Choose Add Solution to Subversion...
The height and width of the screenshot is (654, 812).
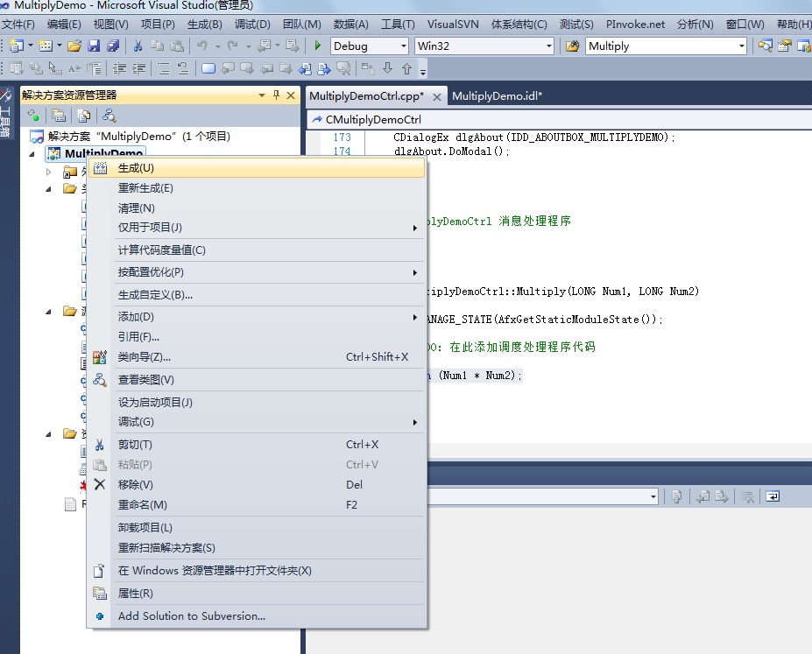tap(257, 616)
